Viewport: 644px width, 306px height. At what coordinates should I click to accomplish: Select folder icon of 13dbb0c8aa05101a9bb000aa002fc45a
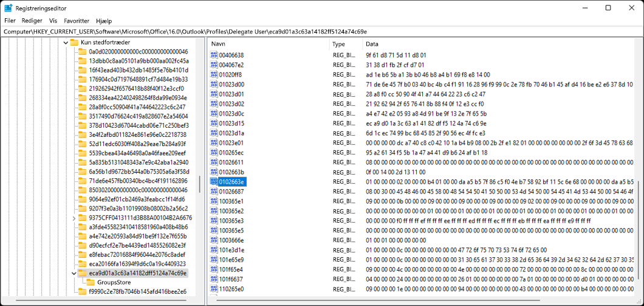tap(82, 61)
